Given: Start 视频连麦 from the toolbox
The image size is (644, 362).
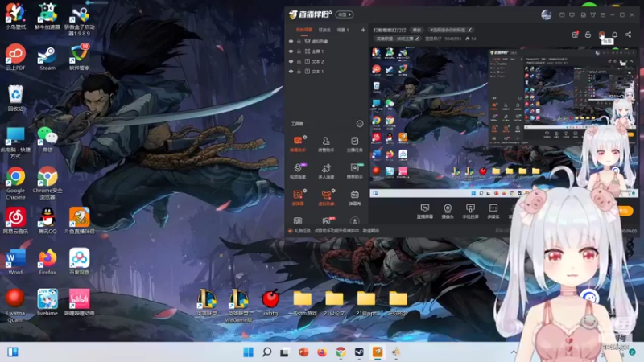Looking at the screenshot, I should click(x=298, y=171).
